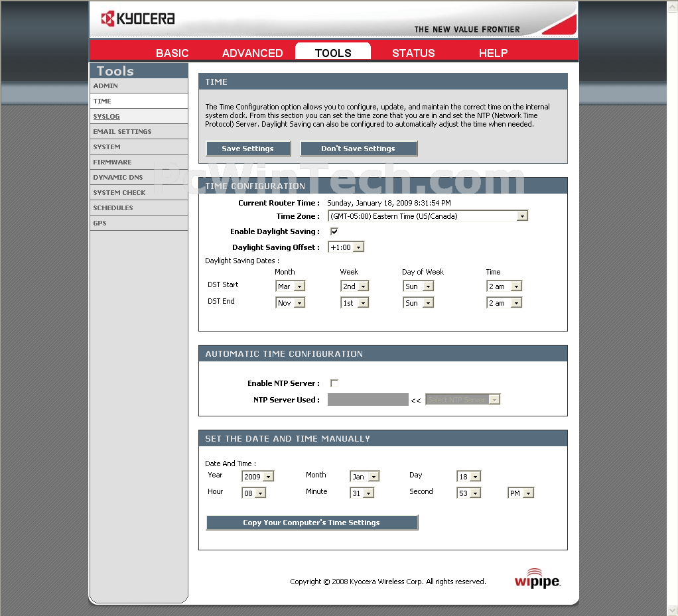678x616 pixels.
Task: Open DST End Day of Week dropdown
Action: 418,302
